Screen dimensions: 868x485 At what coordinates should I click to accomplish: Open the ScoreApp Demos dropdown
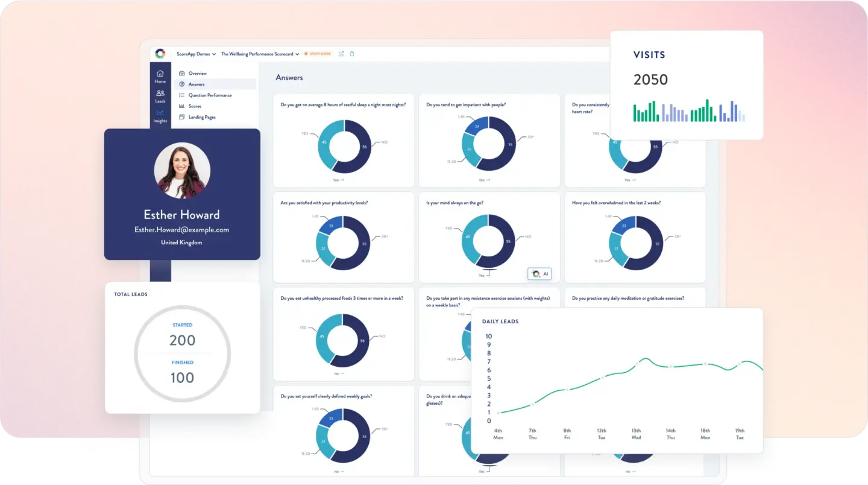click(x=195, y=54)
